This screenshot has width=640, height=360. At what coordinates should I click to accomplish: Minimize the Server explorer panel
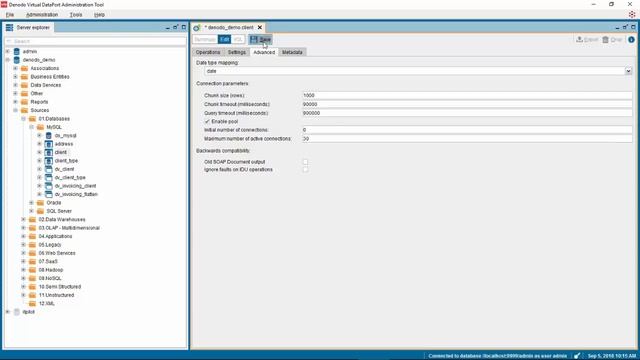[168, 28]
